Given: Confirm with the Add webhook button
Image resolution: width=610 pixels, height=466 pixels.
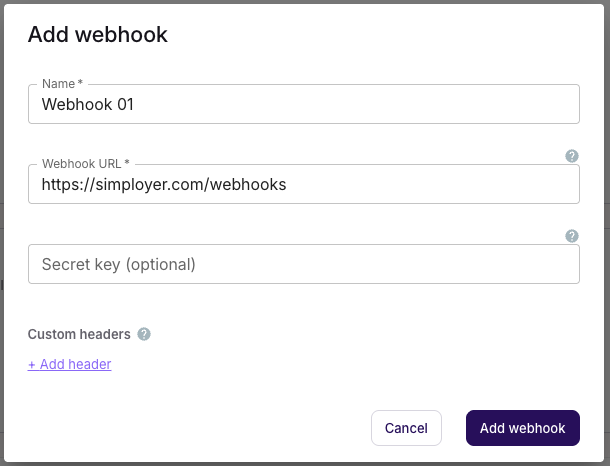Looking at the screenshot, I should [x=522, y=428].
